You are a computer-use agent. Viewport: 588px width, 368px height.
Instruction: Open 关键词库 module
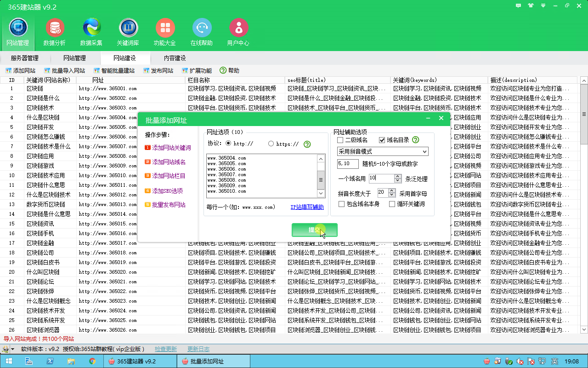click(x=128, y=32)
